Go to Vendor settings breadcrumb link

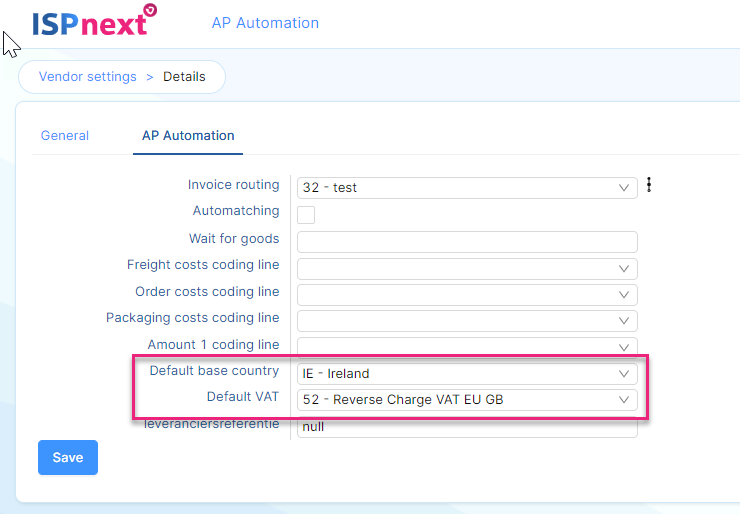click(87, 76)
